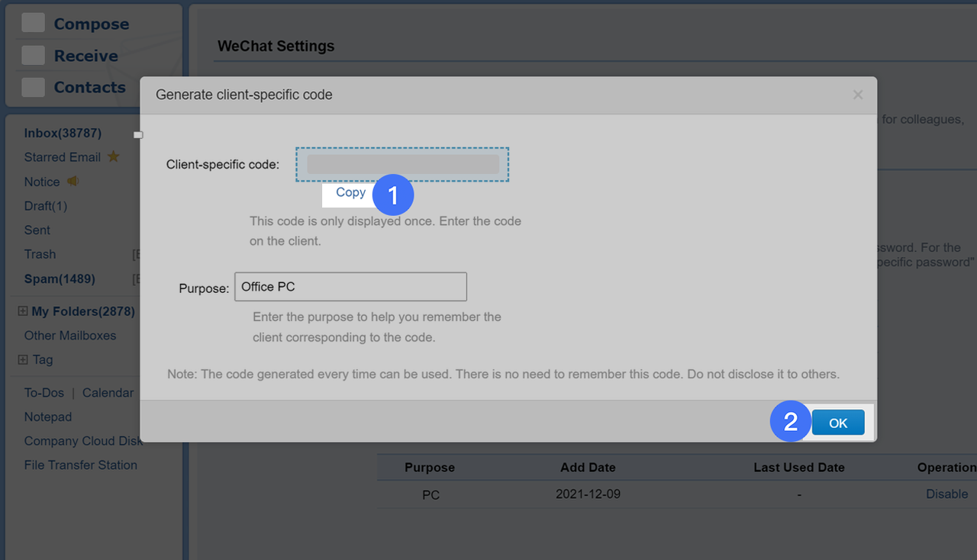Open To-Dos from the sidebar
The width and height of the screenshot is (977, 560).
point(44,392)
